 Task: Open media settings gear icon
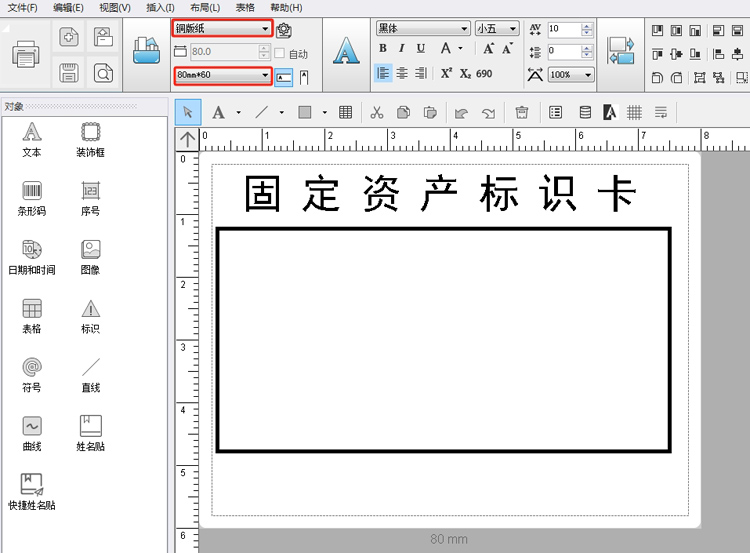[x=284, y=30]
